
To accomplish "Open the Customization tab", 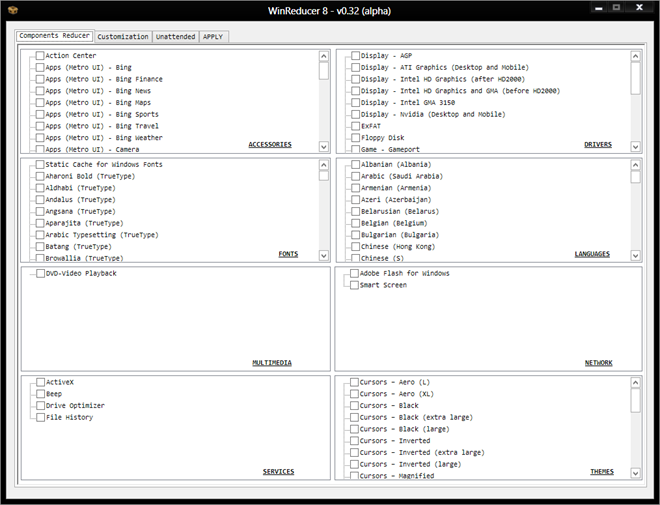I will [123, 37].
